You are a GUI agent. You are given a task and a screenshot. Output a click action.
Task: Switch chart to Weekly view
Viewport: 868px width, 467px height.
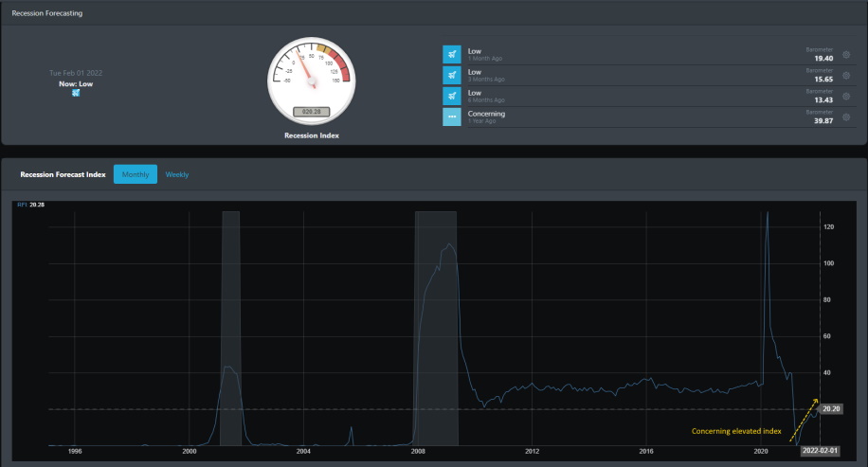point(177,174)
